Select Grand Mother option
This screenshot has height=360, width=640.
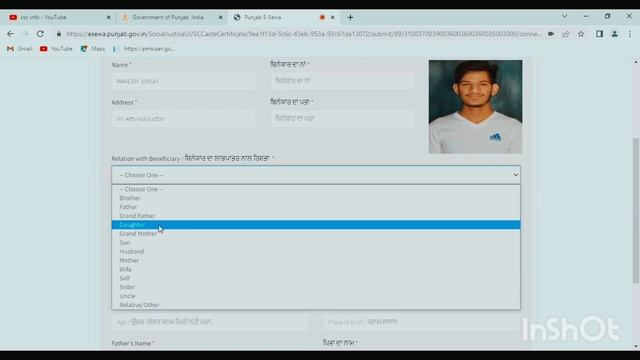coord(316,234)
